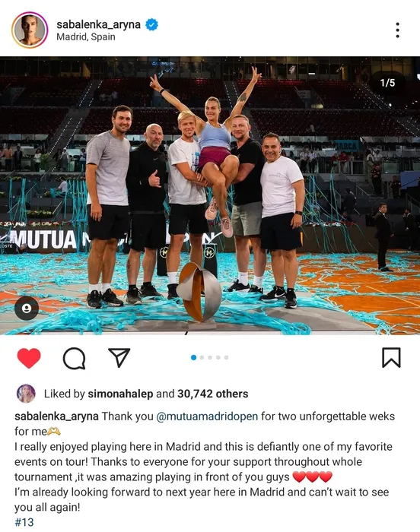Open sabalenka_aryna username in header
The height and width of the screenshot is (532, 420).
(x=98, y=25)
